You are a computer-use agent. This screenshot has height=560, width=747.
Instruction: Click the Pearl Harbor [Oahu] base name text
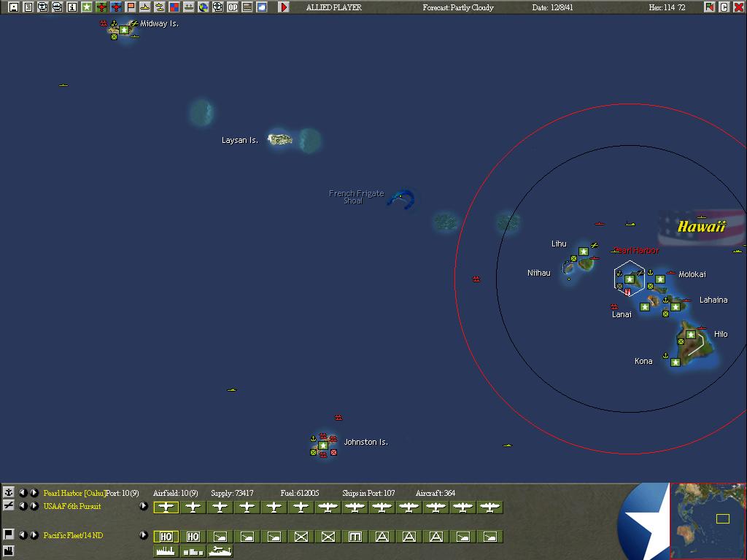pos(74,493)
